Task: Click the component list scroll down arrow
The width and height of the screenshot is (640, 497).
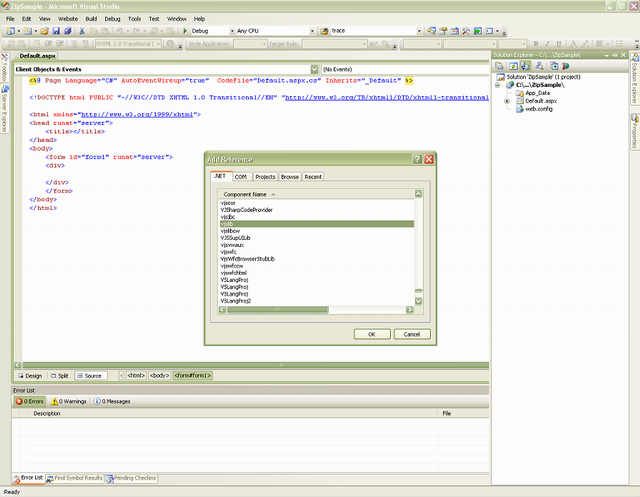Action: (x=418, y=301)
